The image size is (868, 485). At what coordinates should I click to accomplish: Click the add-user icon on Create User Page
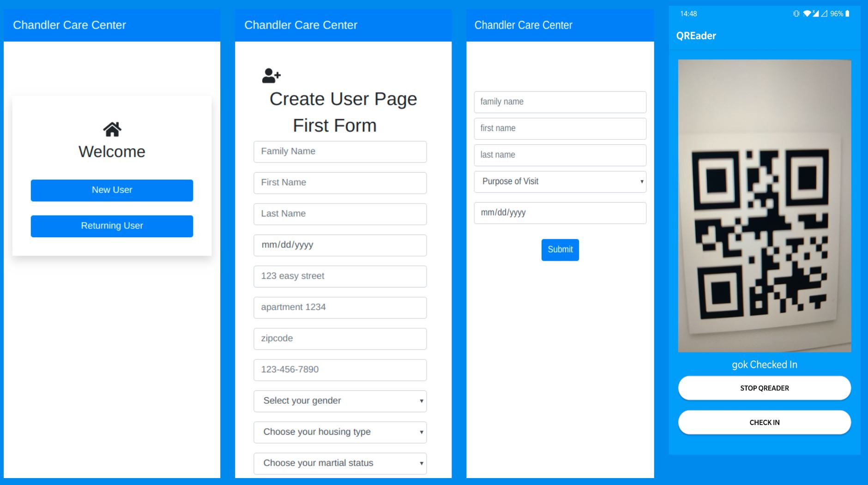click(271, 76)
